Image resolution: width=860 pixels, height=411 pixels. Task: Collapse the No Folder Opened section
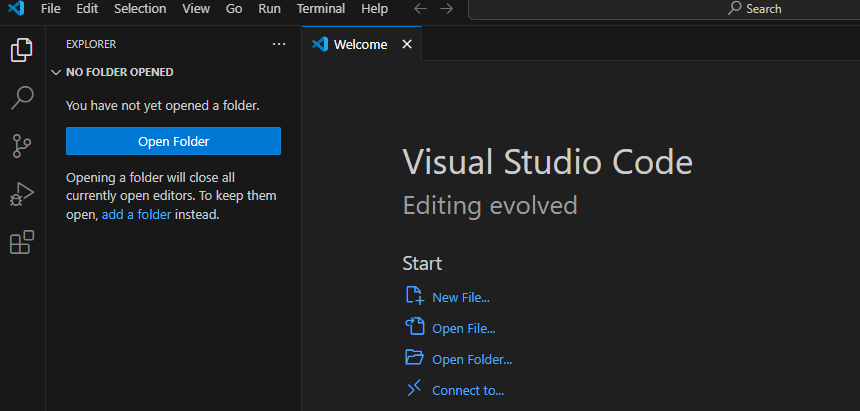coord(55,72)
